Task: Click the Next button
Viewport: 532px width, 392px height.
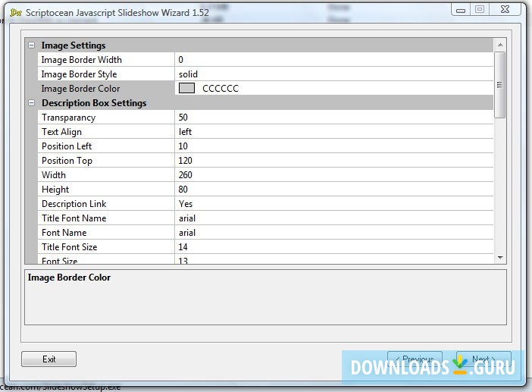Action: (x=483, y=359)
